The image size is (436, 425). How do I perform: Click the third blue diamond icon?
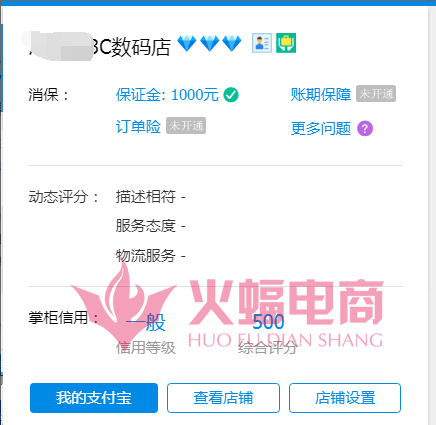[232, 43]
